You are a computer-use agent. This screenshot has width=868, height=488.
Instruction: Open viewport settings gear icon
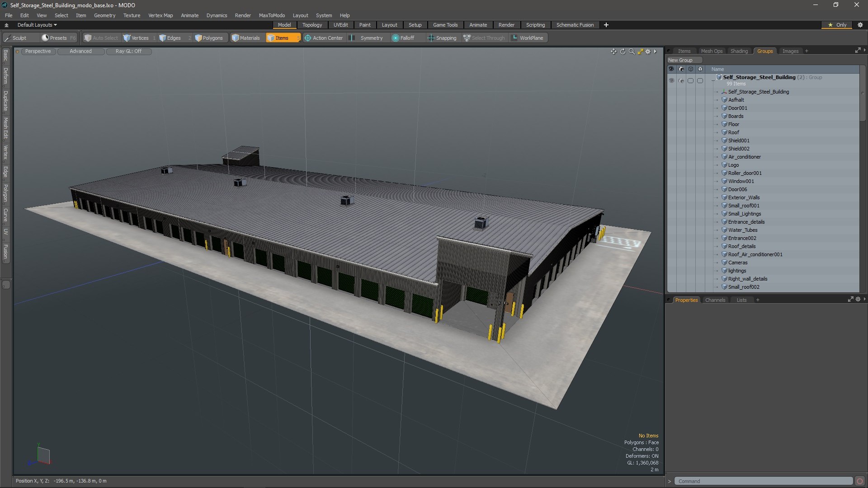click(x=648, y=52)
